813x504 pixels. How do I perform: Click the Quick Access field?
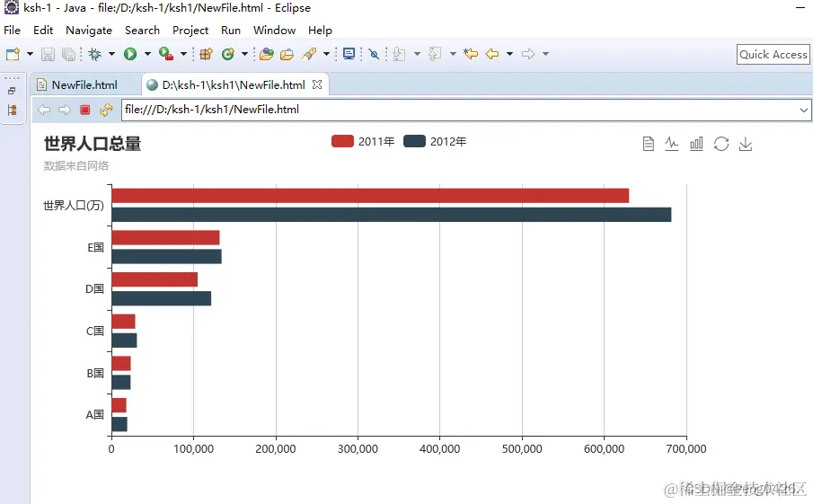tap(773, 55)
